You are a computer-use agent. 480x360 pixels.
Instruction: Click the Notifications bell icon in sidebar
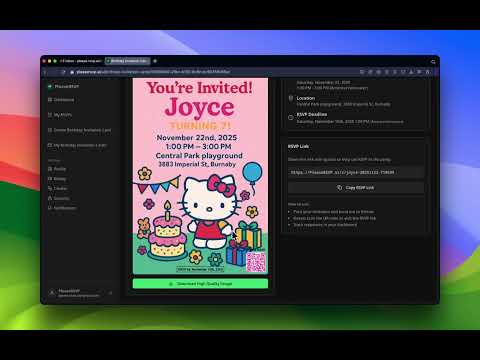pyautogui.click(x=50, y=208)
